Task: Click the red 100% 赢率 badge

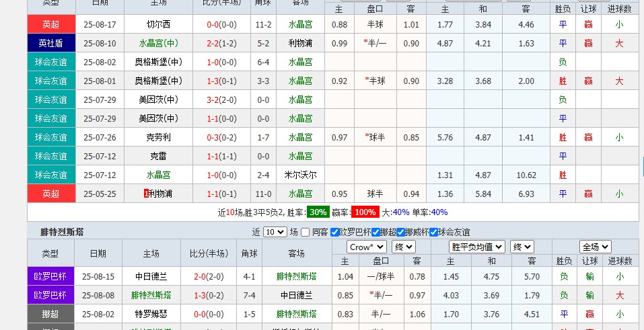Action: (x=366, y=212)
